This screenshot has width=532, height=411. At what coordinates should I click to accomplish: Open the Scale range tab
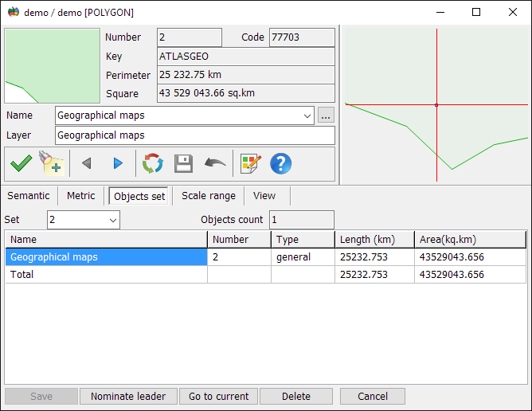click(209, 196)
